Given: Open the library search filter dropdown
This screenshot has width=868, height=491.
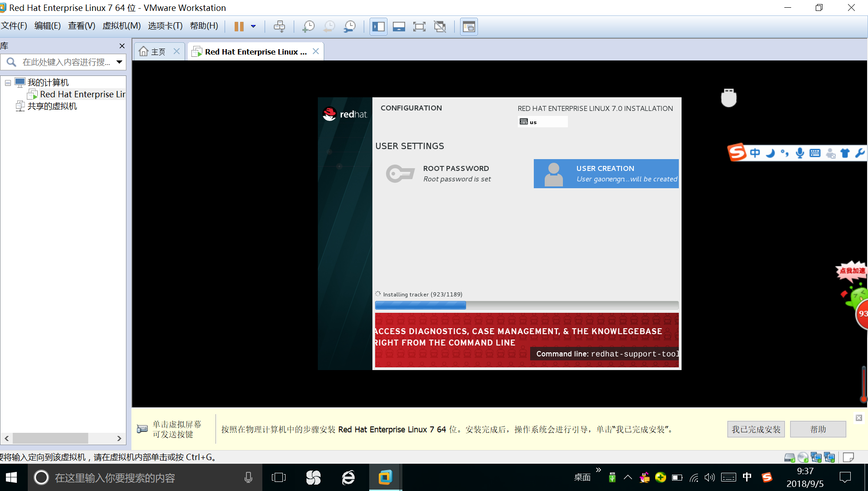Looking at the screenshot, I should 120,62.
